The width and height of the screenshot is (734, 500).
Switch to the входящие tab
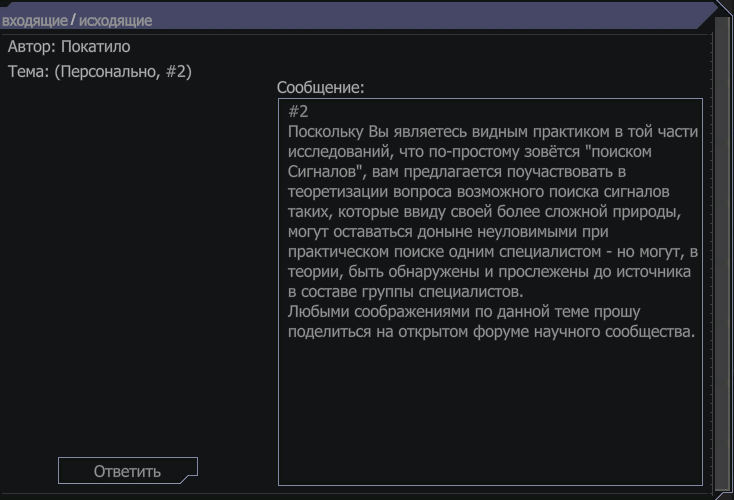coord(35,21)
